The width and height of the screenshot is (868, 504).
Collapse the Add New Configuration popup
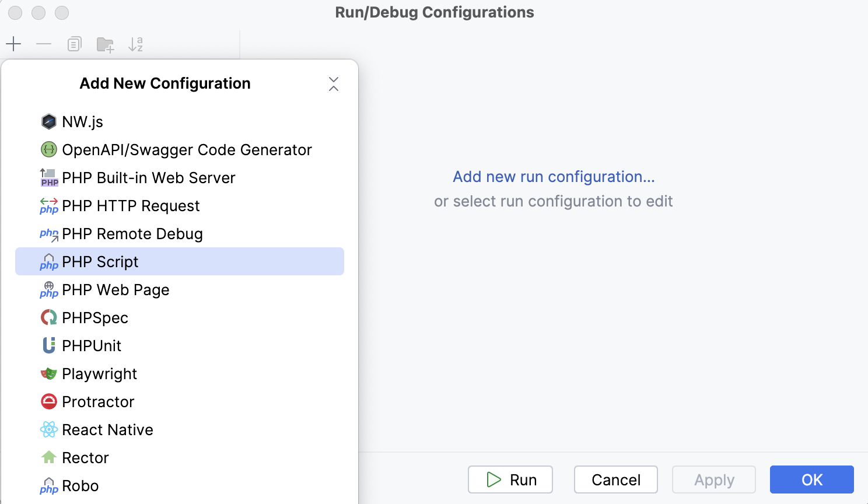[x=333, y=83]
